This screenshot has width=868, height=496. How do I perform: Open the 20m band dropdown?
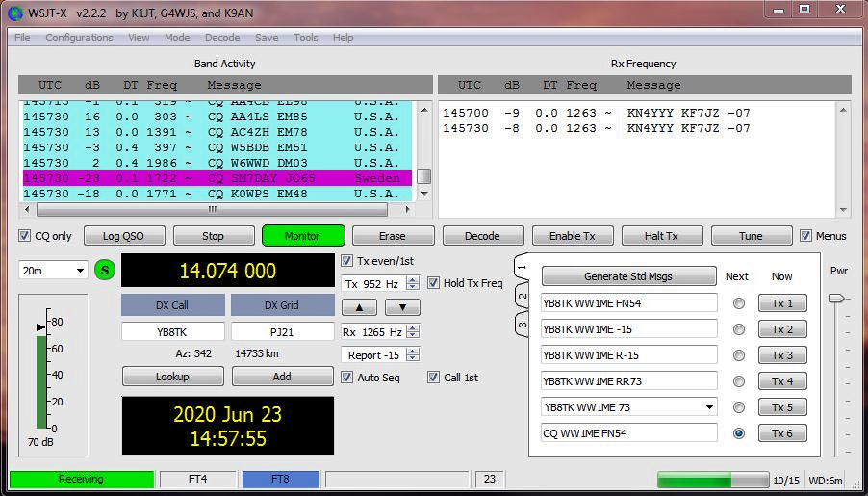(x=54, y=271)
